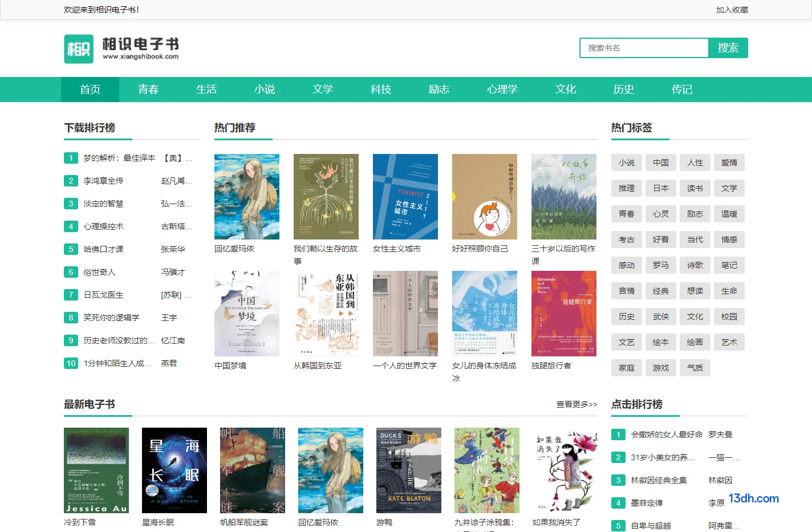Open the 文化 nav tab

tap(566, 90)
